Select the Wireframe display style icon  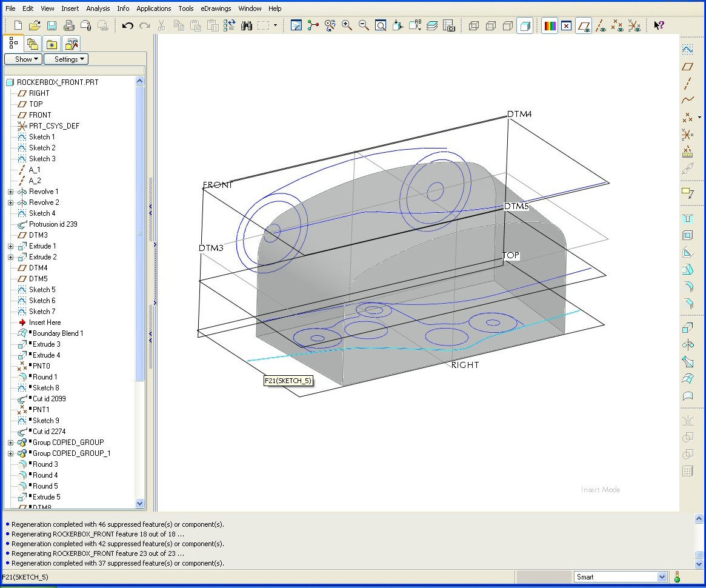tap(474, 25)
